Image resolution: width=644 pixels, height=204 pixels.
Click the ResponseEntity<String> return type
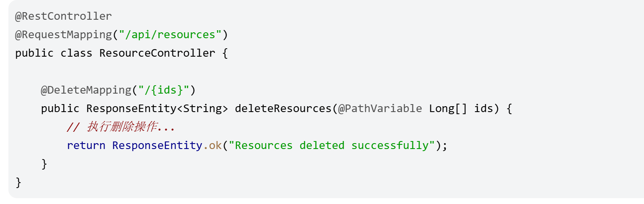157,108
